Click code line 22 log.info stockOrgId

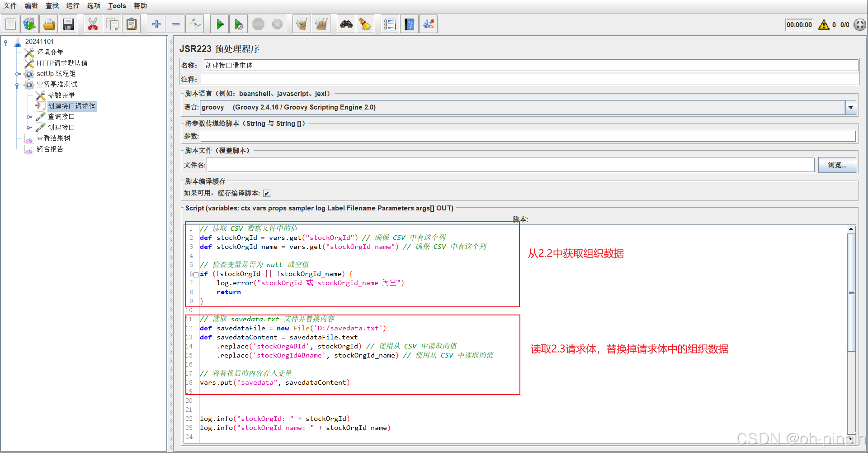point(275,419)
